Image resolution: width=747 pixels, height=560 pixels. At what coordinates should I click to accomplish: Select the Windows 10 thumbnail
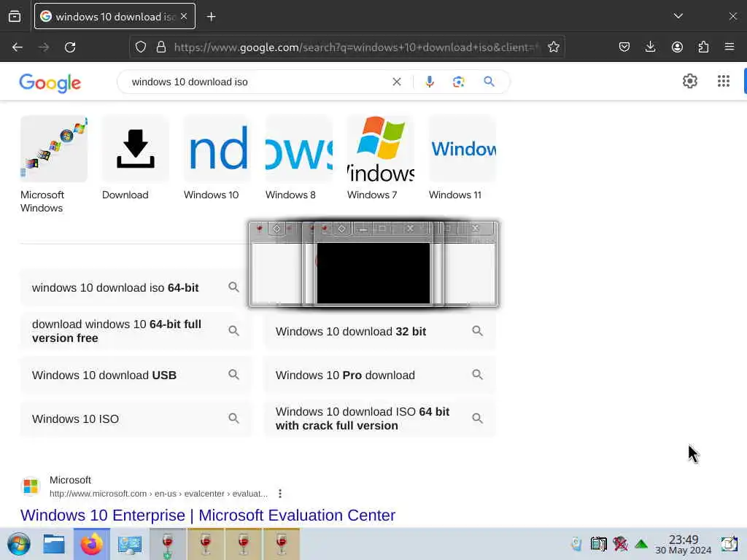217,158
